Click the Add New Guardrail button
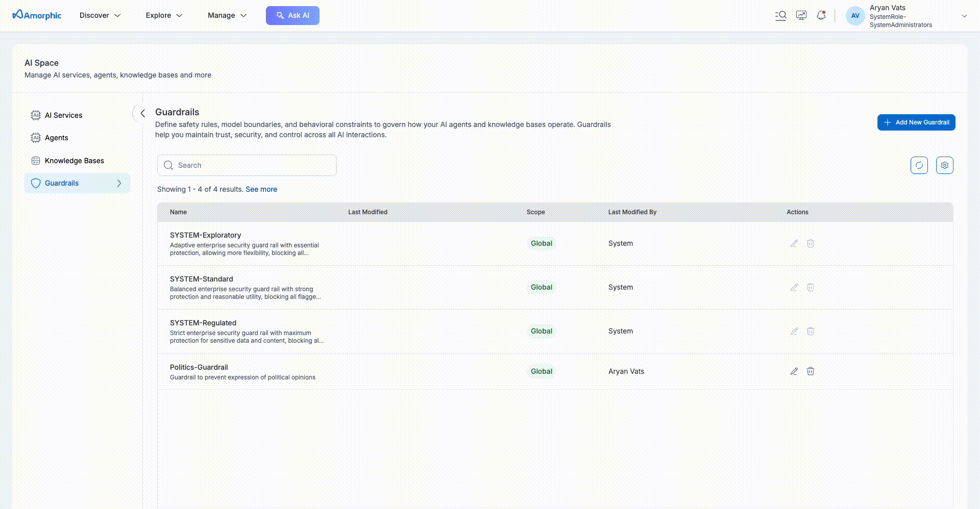Screen dimensions: 980x509 pyautogui.click(x=916, y=122)
